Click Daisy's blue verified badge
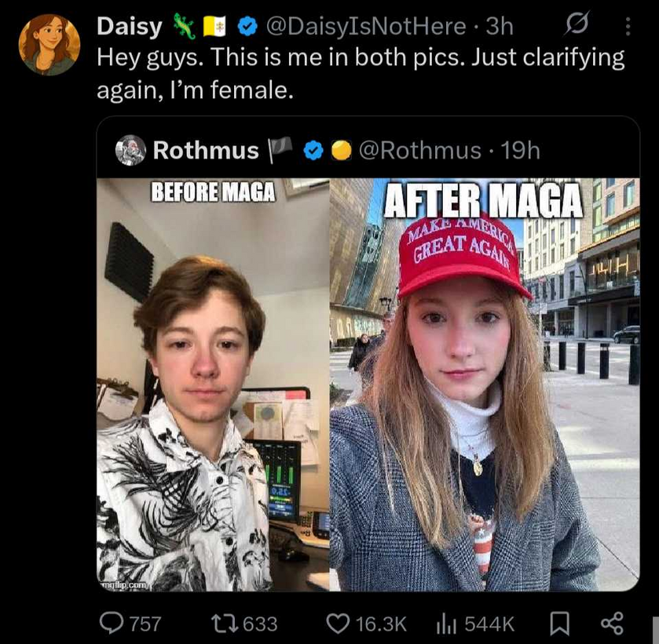659x644 pixels. [248, 27]
